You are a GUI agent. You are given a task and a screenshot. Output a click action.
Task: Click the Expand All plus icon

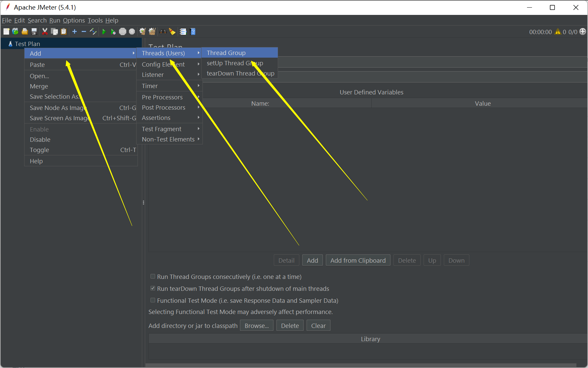(75, 31)
